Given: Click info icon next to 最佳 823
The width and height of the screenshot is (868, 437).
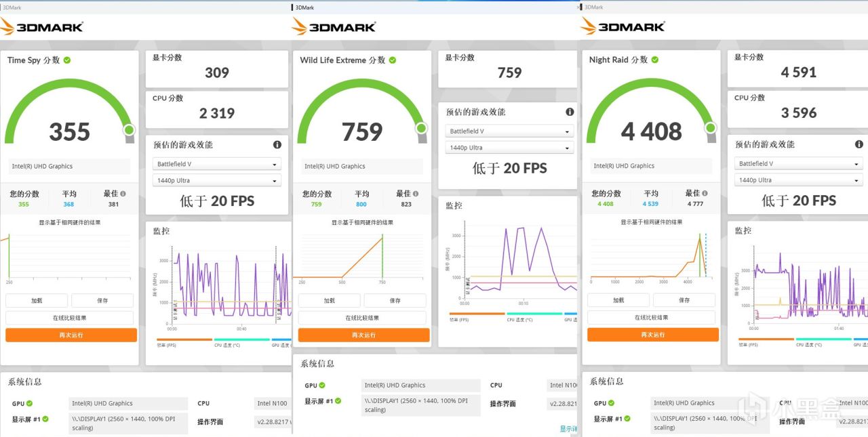Looking at the screenshot, I should tap(415, 194).
